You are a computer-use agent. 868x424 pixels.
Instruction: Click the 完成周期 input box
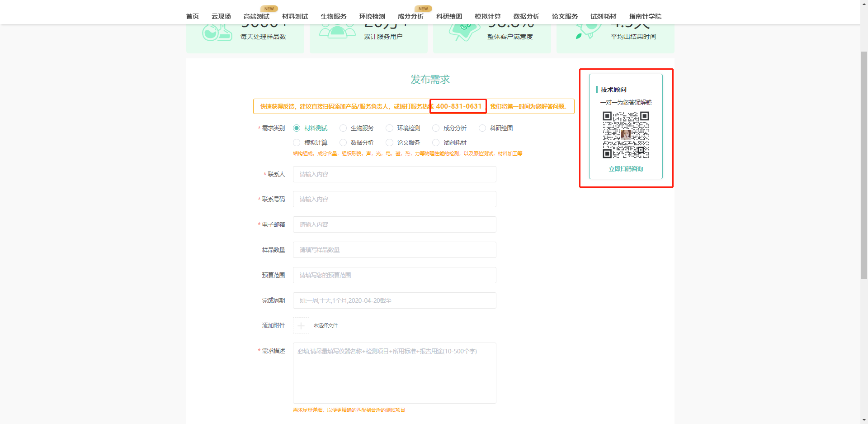[x=394, y=300]
